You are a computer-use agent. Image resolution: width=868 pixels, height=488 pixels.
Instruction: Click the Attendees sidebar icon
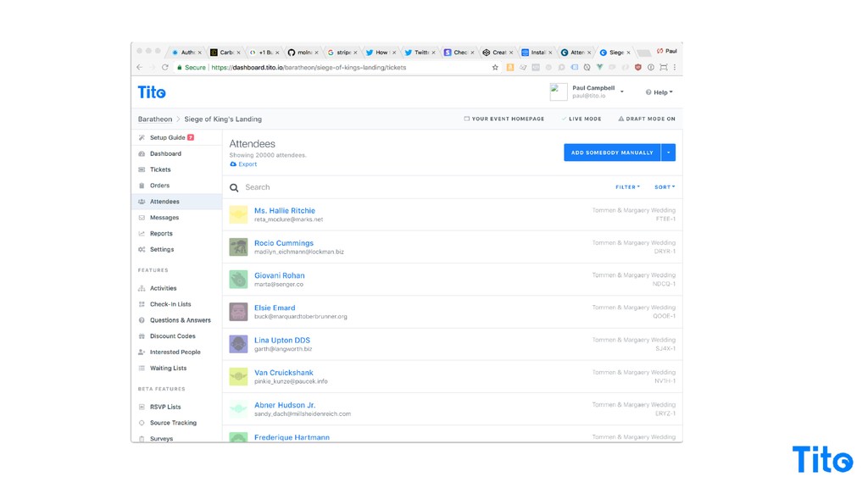pyautogui.click(x=142, y=202)
